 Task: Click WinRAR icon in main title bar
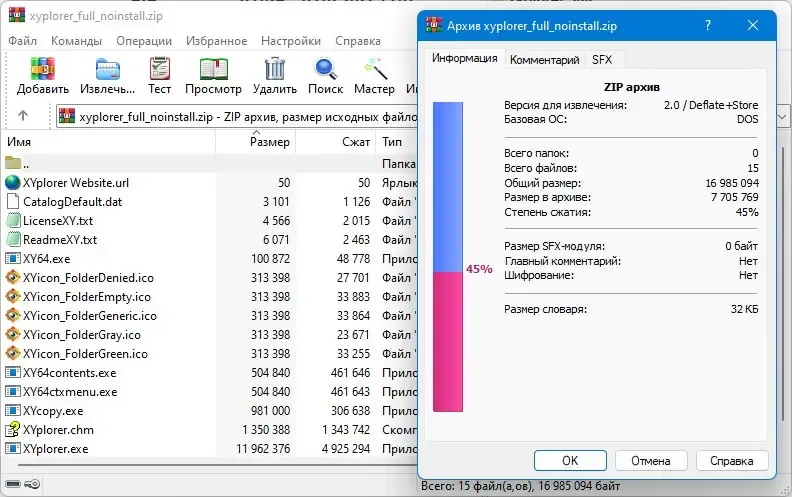click(17, 15)
